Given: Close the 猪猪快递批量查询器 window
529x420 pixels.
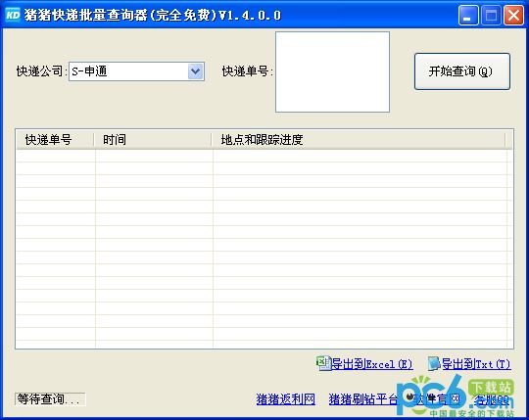Looking at the screenshot, I should pyautogui.click(x=513, y=15).
